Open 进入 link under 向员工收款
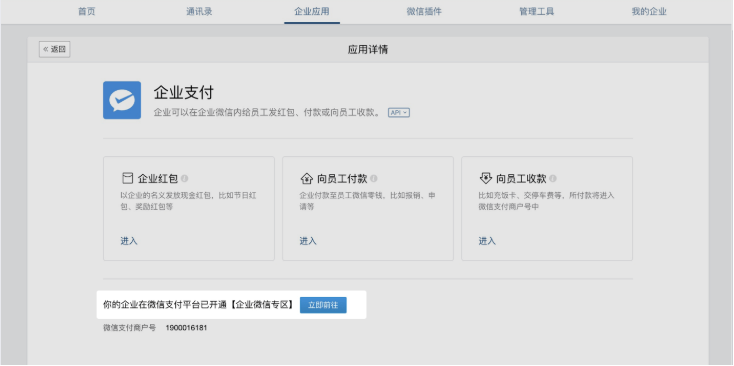The height and width of the screenshot is (366, 734). 487,241
